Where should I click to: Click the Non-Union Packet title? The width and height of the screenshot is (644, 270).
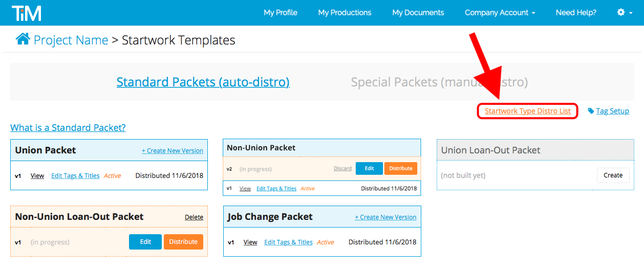[x=261, y=148]
